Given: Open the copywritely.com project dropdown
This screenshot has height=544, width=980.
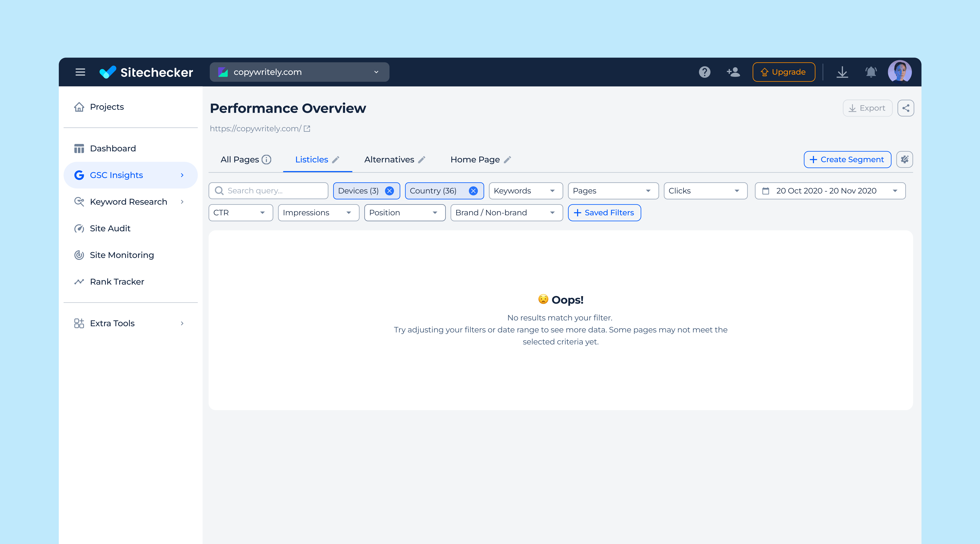Looking at the screenshot, I should [x=299, y=72].
